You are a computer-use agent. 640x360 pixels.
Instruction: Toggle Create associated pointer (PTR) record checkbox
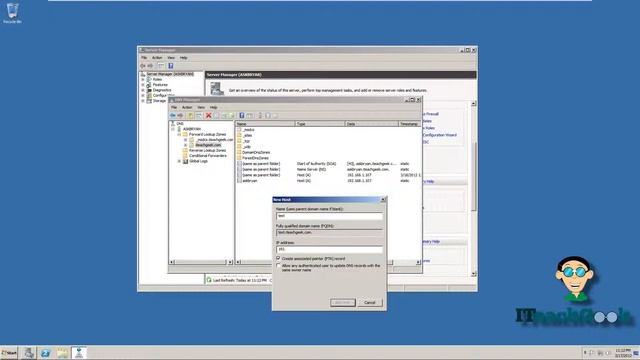[x=279, y=258]
